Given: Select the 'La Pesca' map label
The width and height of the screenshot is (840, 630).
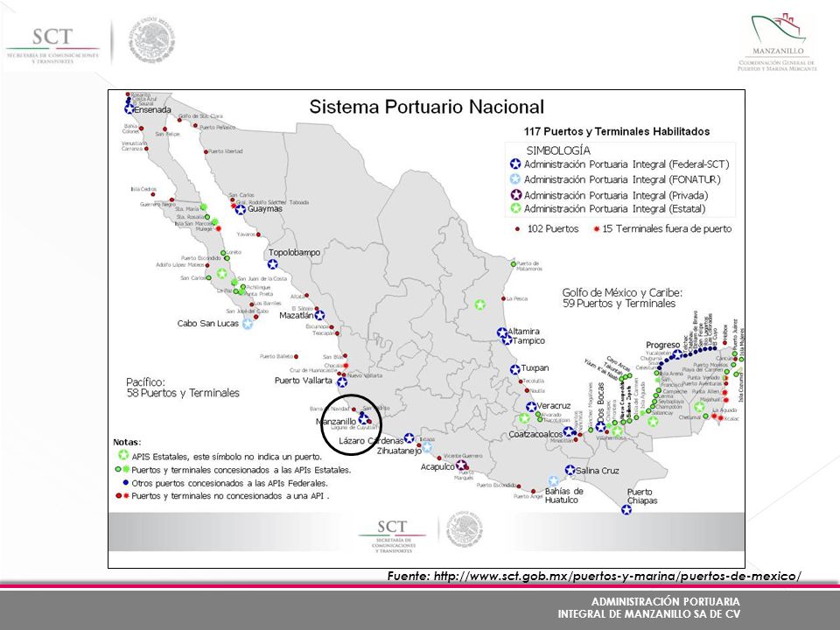Looking at the screenshot, I should 517,299.
